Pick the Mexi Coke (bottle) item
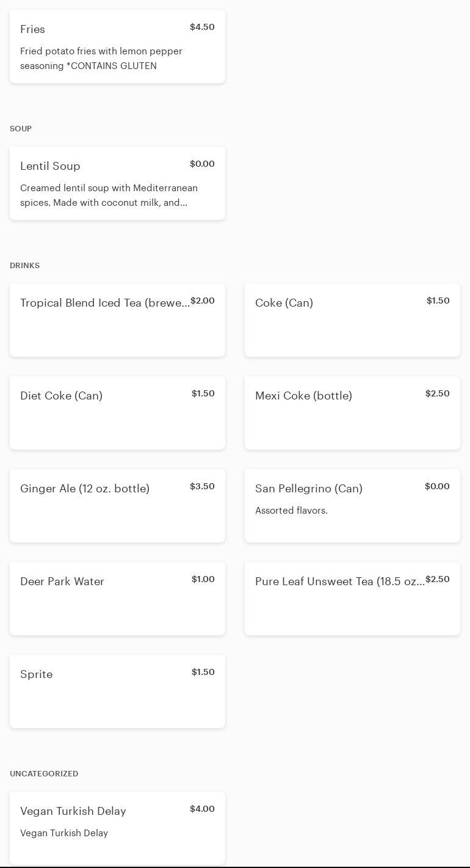Screen dimensions: 470x868 (x=352, y=413)
